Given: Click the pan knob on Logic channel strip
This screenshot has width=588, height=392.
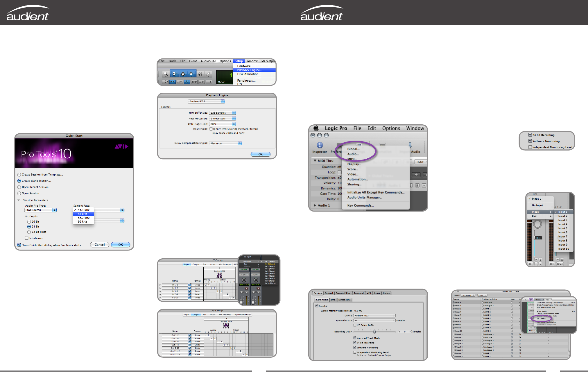Looking at the screenshot, I should click(x=538, y=224).
